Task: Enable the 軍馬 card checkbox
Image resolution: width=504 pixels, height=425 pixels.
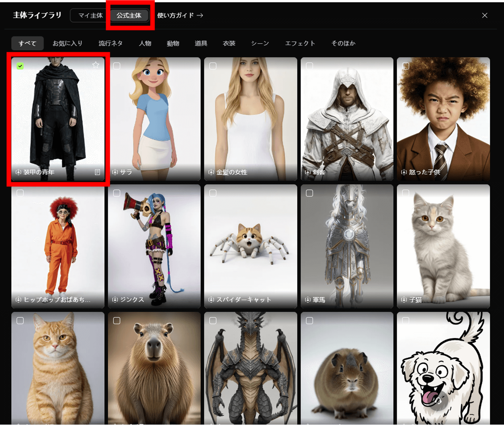Action: point(310,193)
